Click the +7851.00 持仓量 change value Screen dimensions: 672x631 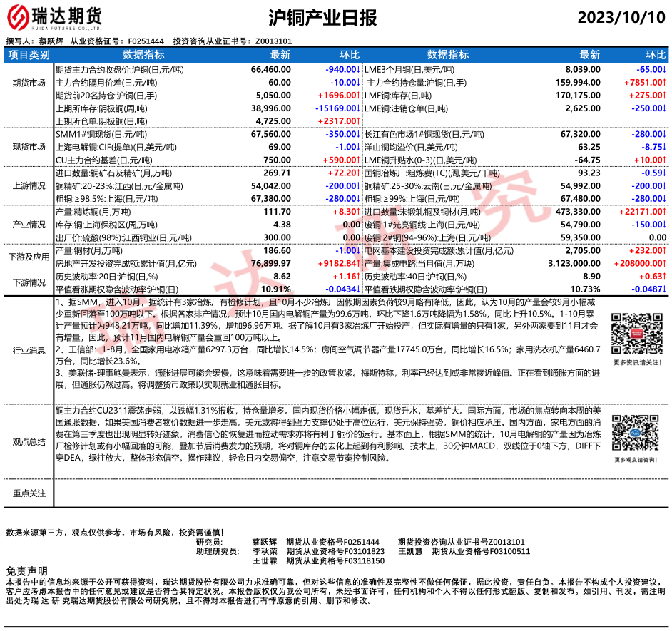pyautogui.click(x=645, y=83)
